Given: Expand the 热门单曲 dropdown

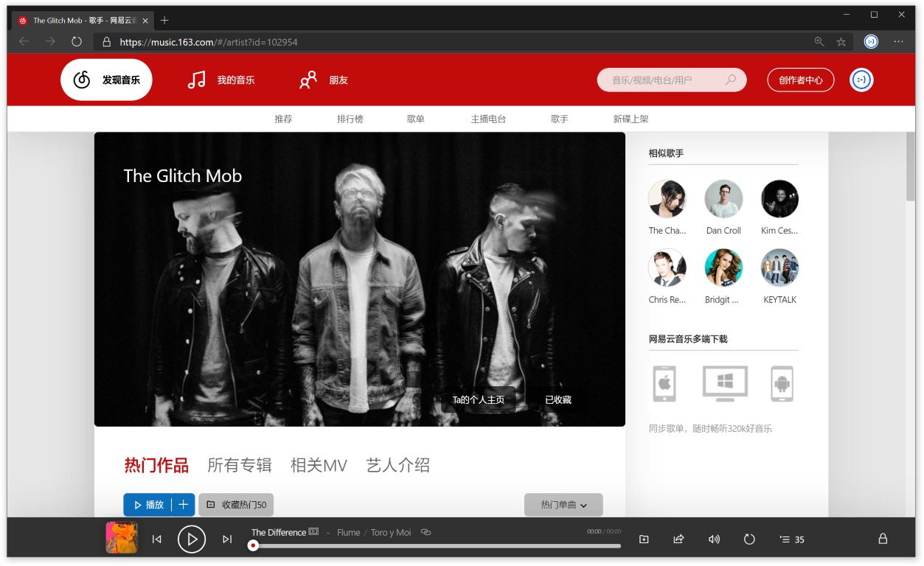Looking at the screenshot, I should (563, 505).
